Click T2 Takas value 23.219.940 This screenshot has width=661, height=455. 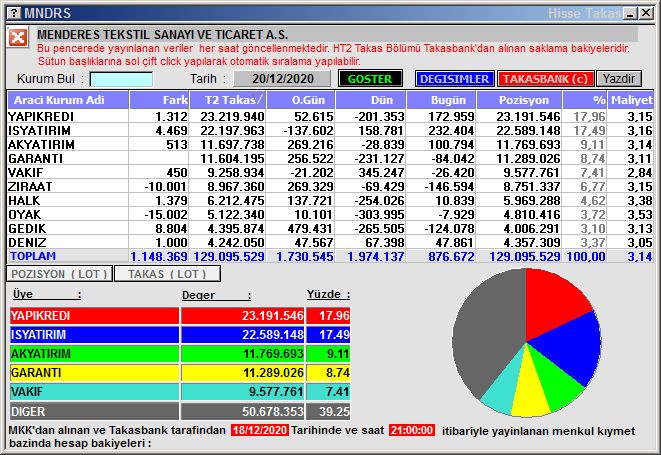232,116
